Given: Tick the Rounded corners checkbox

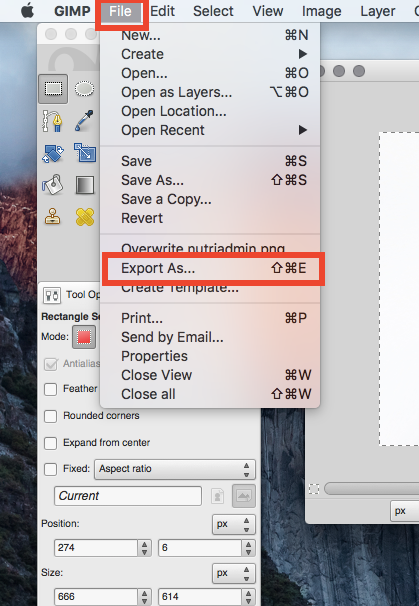Looking at the screenshot, I should [x=51, y=416].
